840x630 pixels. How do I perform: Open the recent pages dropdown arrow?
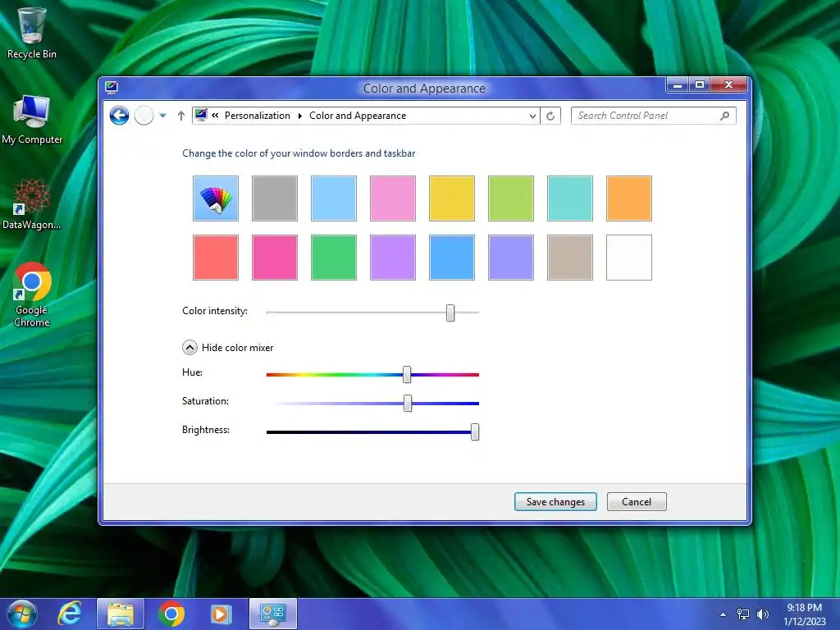coord(163,116)
